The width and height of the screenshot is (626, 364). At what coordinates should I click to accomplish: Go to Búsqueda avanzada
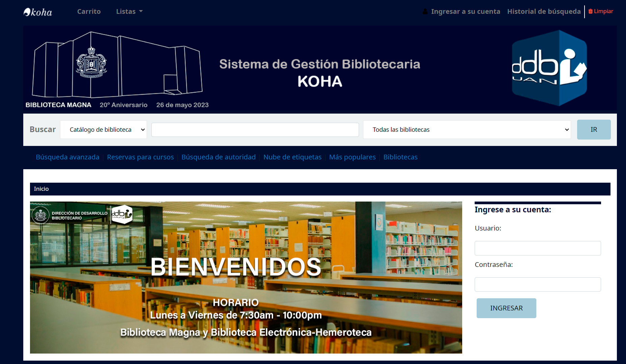click(x=67, y=157)
